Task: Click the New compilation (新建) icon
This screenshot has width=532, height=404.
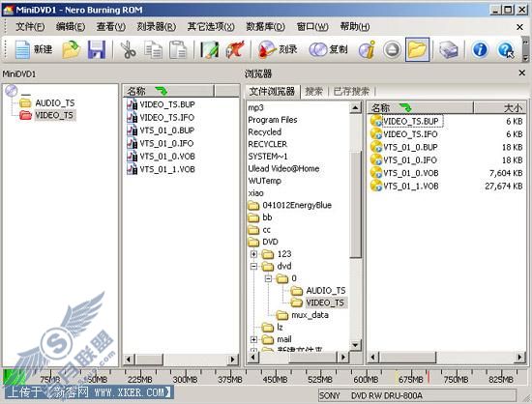Action: tap(33, 49)
